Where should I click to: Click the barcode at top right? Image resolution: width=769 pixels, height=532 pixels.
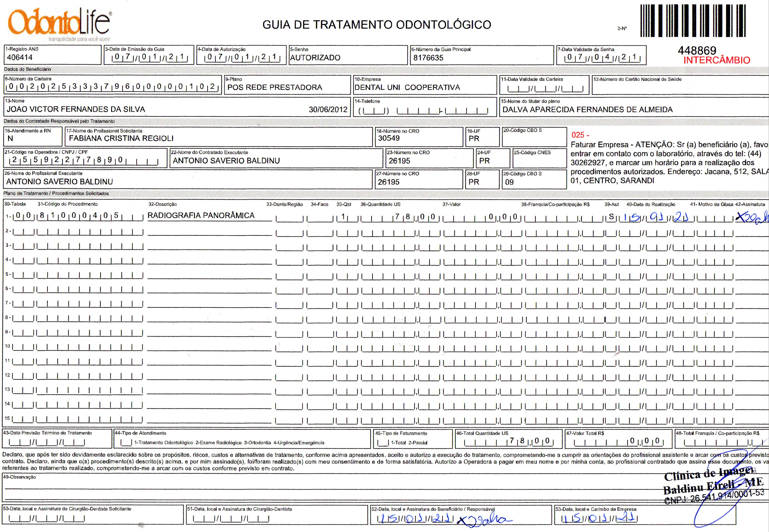(693, 21)
